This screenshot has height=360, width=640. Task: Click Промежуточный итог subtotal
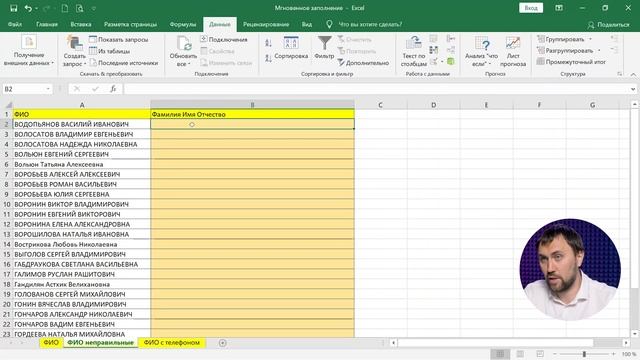coord(571,62)
